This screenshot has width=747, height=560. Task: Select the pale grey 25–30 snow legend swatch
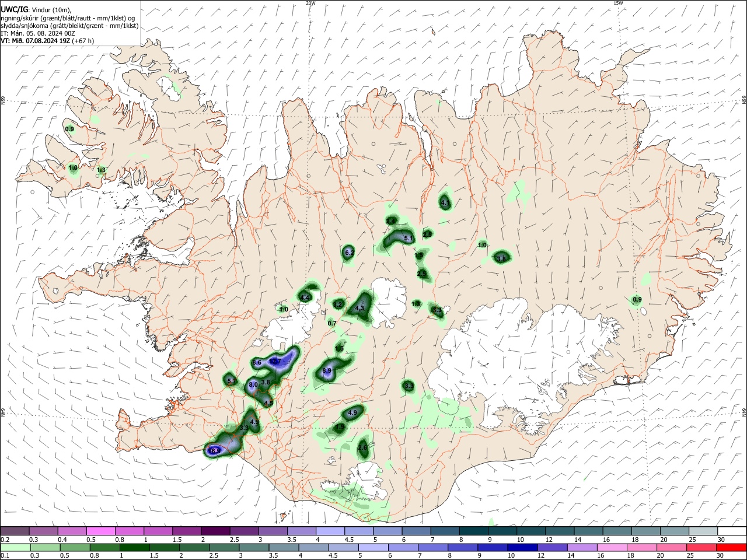[x=702, y=531]
